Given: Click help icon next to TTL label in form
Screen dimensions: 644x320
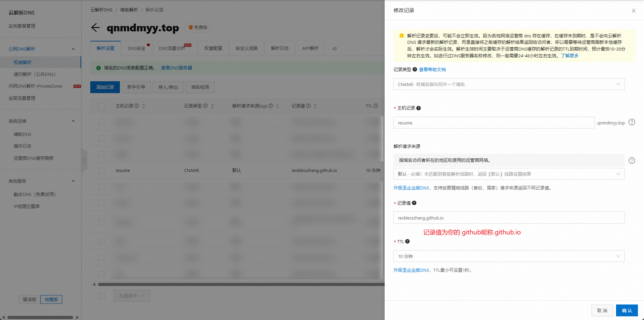Looking at the screenshot, I should pos(407,241).
